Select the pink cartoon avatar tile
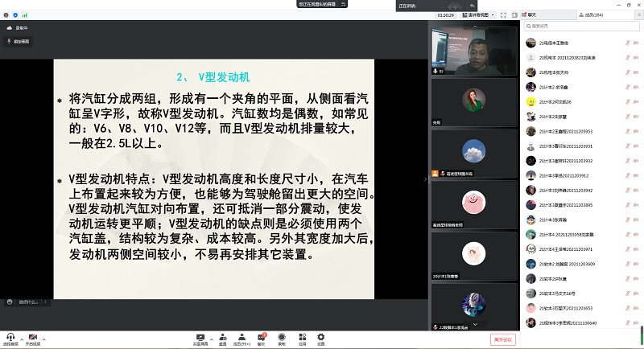 (x=474, y=204)
